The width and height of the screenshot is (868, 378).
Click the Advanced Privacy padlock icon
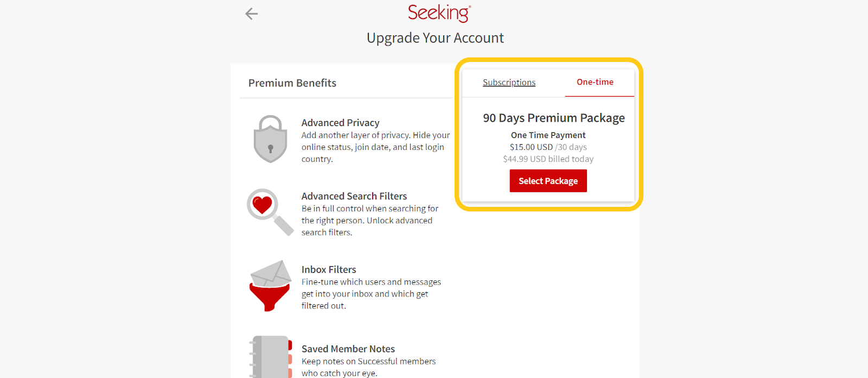tap(270, 139)
